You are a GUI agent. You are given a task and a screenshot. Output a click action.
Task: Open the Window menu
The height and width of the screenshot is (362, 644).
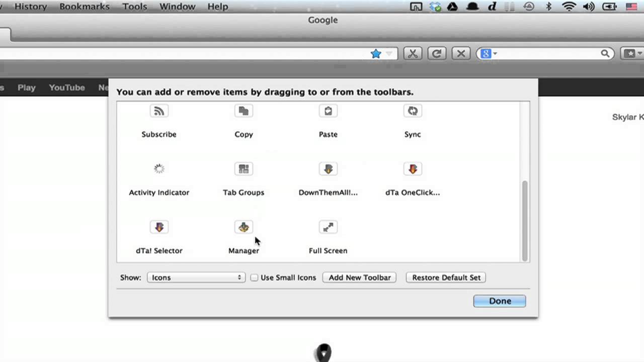coord(177,7)
